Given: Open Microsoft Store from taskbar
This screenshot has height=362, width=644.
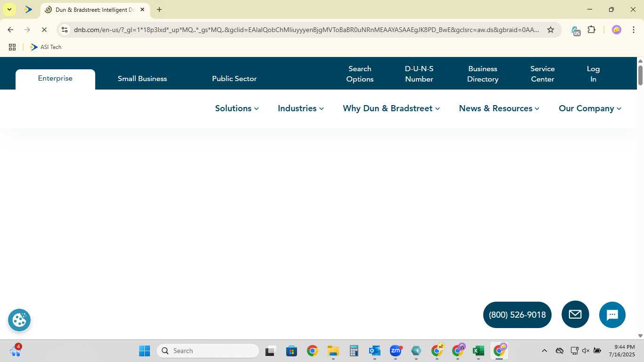Looking at the screenshot, I should (291, 351).
